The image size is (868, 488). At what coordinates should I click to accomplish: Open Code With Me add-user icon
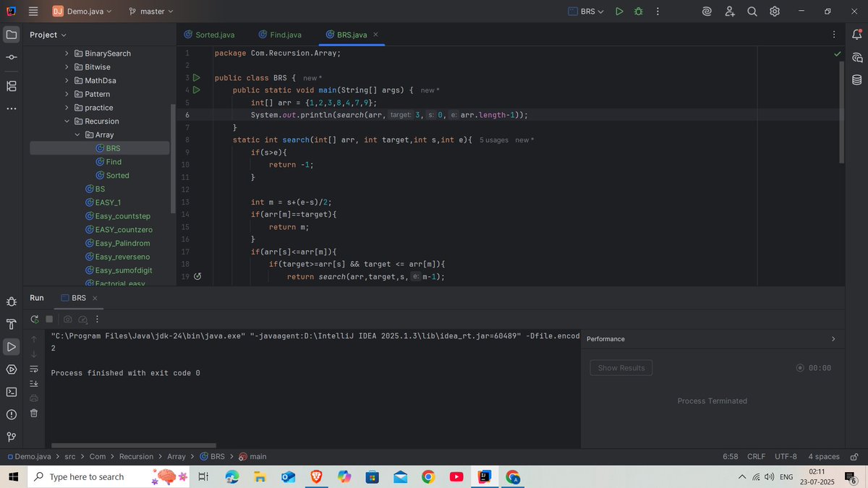coord(730,11)
